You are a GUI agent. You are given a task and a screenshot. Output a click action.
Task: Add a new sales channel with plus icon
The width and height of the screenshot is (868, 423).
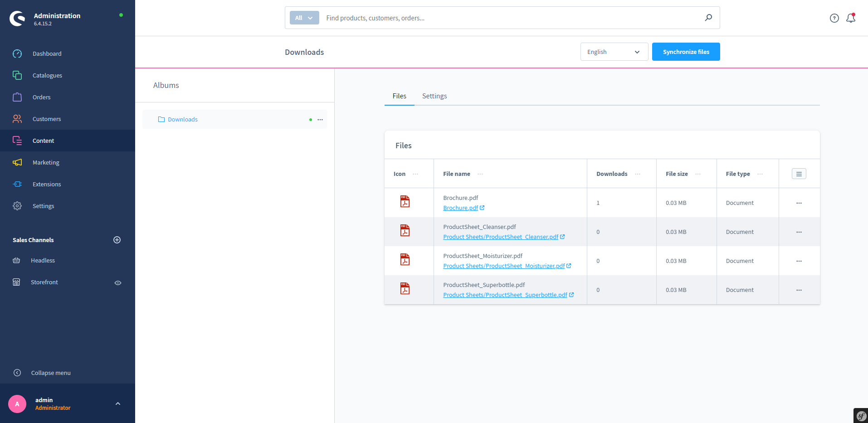click(x=117, y=240)
